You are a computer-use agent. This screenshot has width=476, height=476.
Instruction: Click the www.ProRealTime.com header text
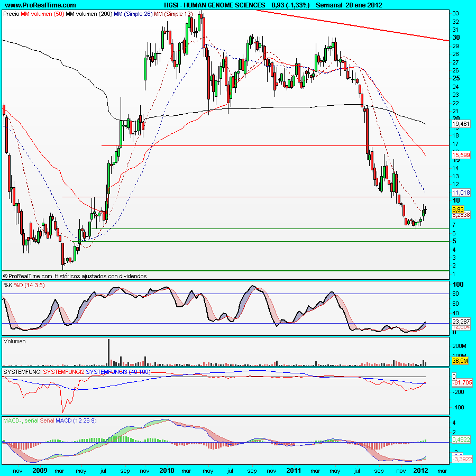coord(40,5)
